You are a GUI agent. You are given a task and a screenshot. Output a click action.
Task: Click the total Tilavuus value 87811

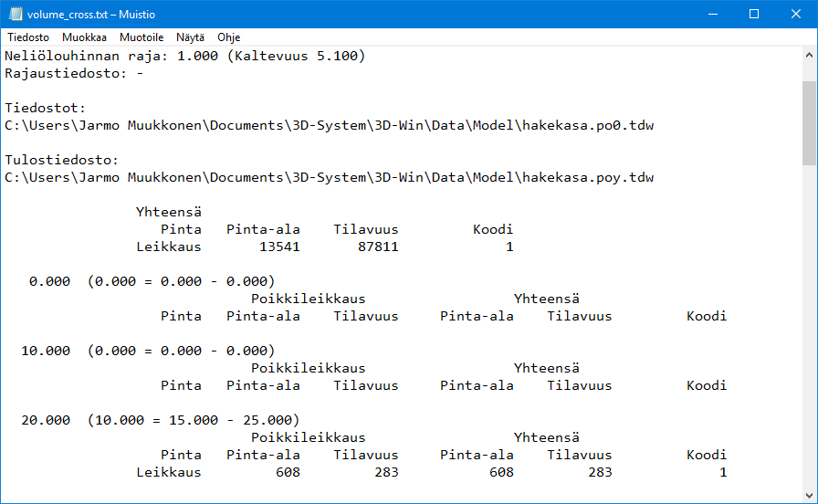(378, 247)
